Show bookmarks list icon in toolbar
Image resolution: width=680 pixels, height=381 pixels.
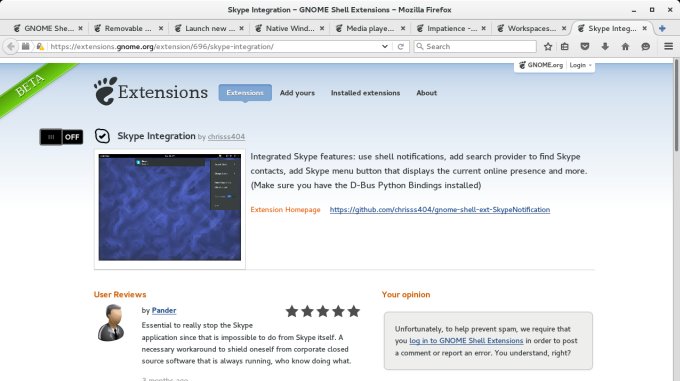point(565,46)
